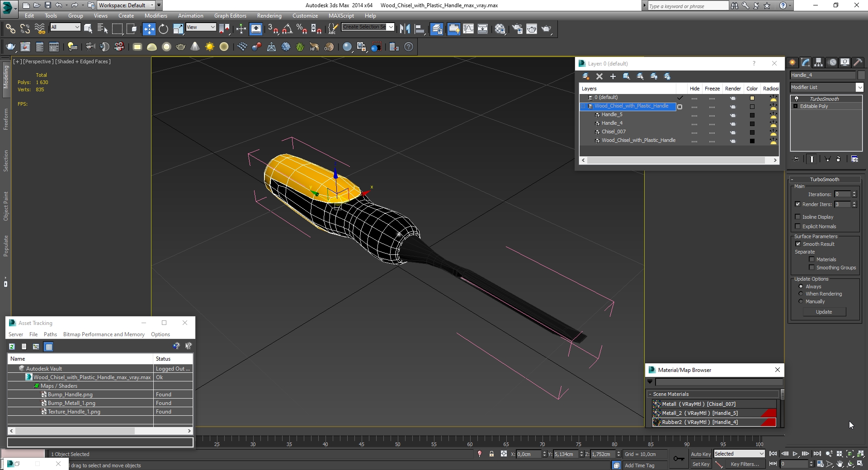
Task: Open Modifiers menu
Action: pyautogui.click(x=156, y=16)
